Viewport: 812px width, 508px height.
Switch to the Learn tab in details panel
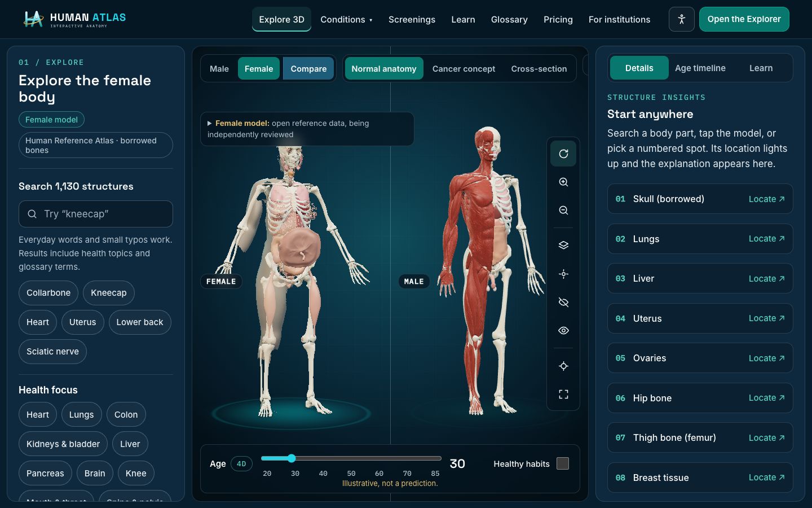761,68
